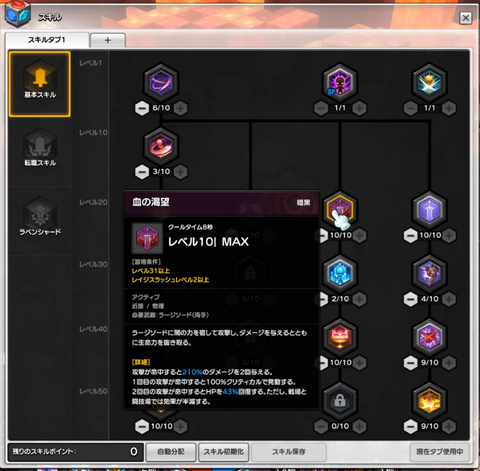Click the 現在タブ使用中 button
The image size is (480, 471).
point(440,452)
